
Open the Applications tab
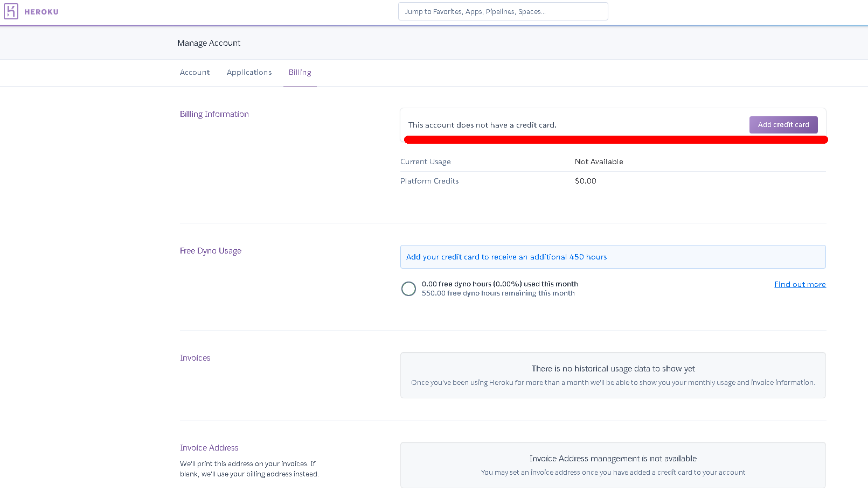(249, 72)
